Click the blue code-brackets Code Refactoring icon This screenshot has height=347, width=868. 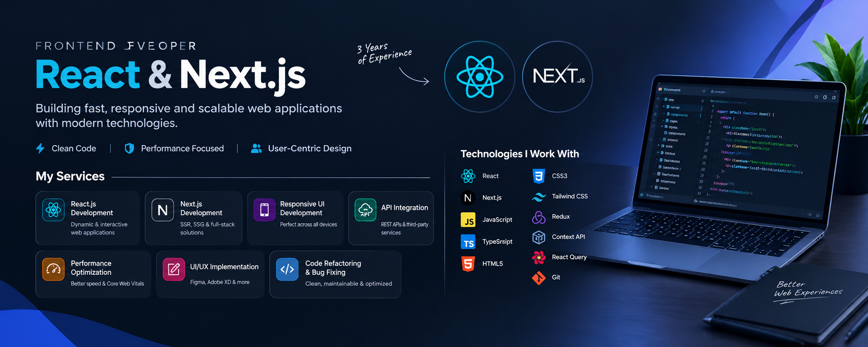[x=287, y=269]
